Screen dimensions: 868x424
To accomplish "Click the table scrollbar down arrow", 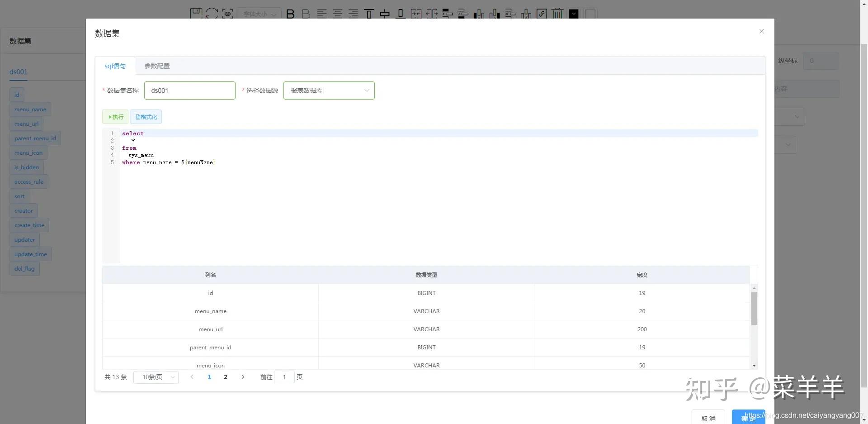I will click(754, 366).
